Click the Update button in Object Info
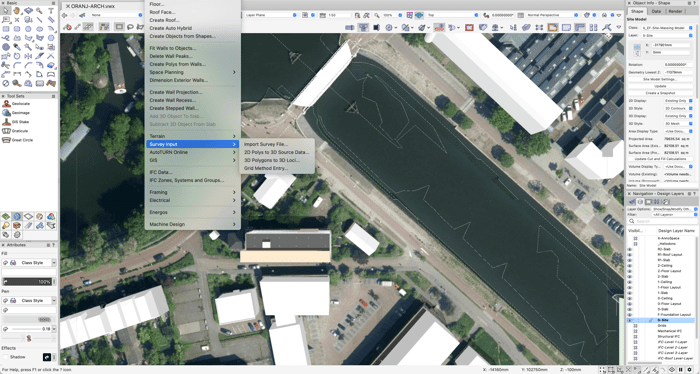The height and width of the screenshot is (374, 700). click(660, 86)
